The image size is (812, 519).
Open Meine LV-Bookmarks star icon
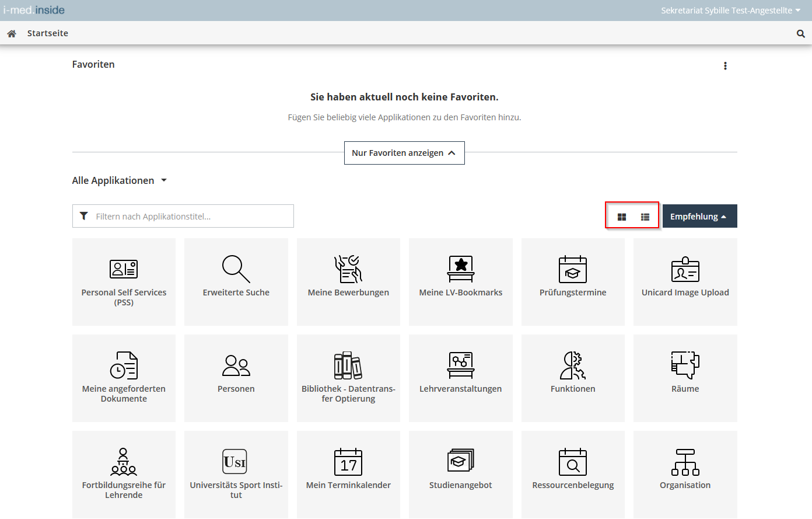click(x=461, y=269)
